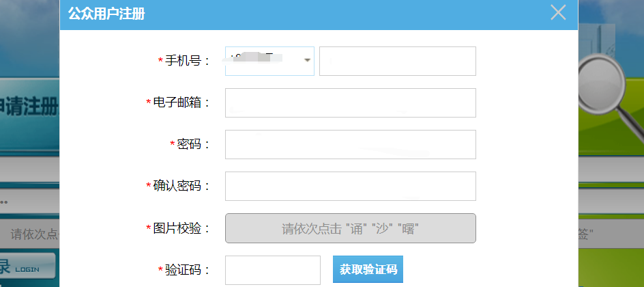Click the background password field with dots
Image resolution: width=644 pixels, height=287 pixels.
pyautogui.click(x=29, y=202)
